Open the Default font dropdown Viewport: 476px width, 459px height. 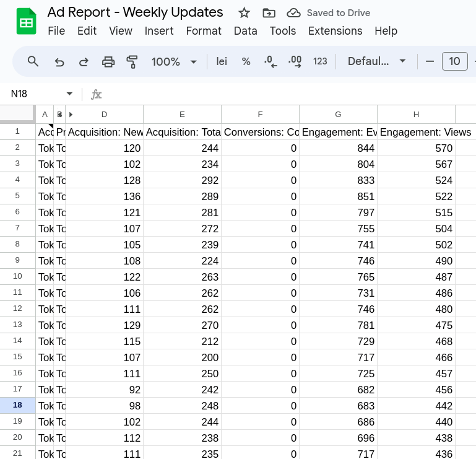pyautogui.click(x=376, y=62)
